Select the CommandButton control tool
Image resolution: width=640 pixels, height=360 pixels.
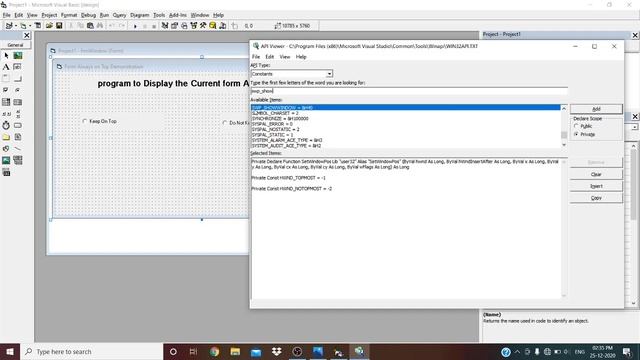18,78
